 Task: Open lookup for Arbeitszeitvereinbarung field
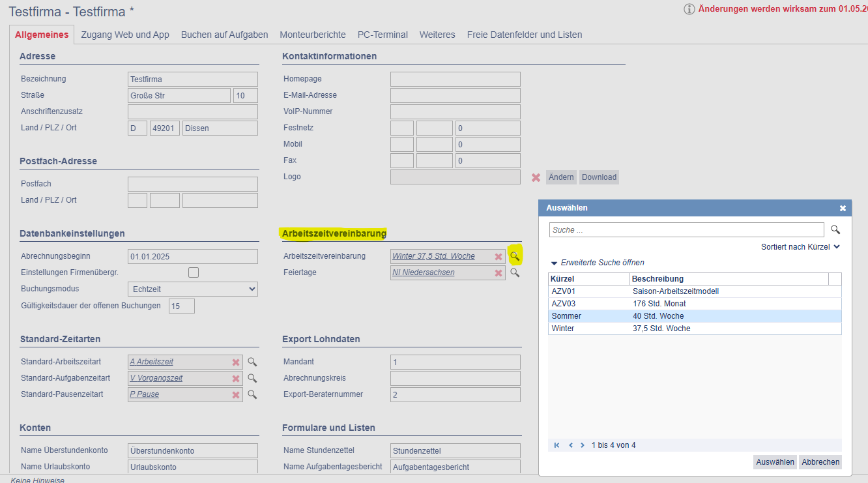(x=515, y=256)
